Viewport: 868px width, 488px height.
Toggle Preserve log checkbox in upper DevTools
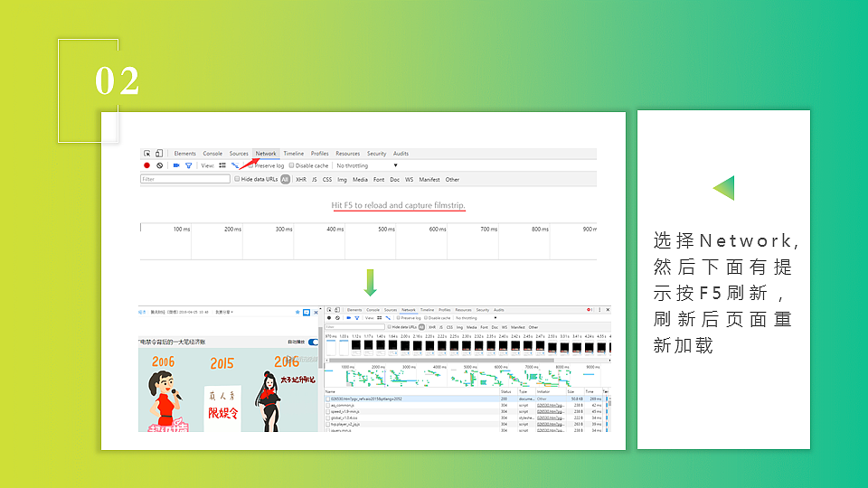click(x=250, y=165)
